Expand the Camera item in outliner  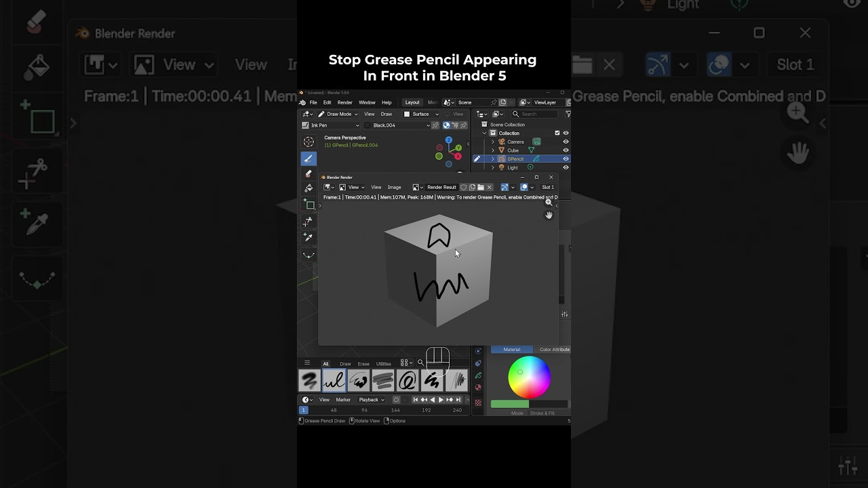[493, 142]
